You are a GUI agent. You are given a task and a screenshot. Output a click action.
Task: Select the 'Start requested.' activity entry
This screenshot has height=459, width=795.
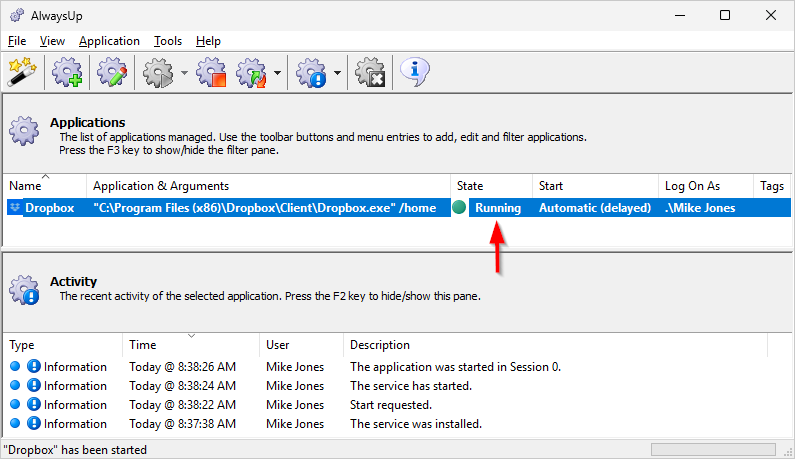pos(390,405)
